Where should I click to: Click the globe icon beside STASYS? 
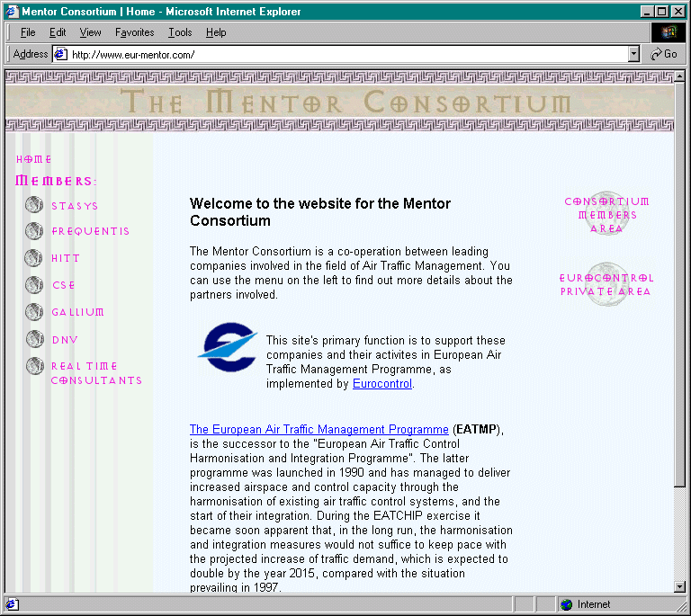[34, 205]
